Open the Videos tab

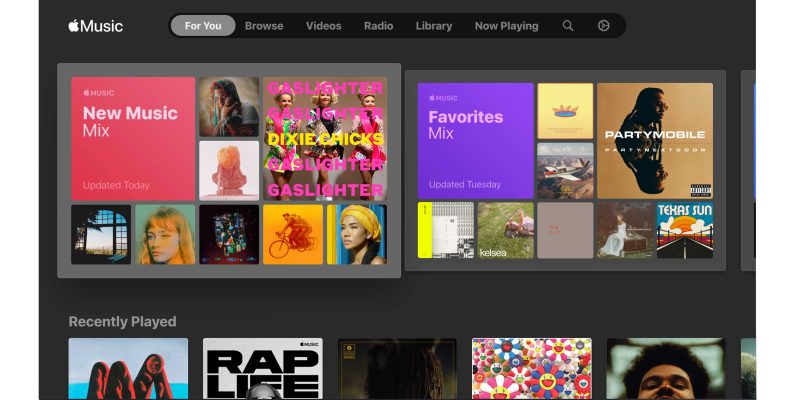(323, 26)
